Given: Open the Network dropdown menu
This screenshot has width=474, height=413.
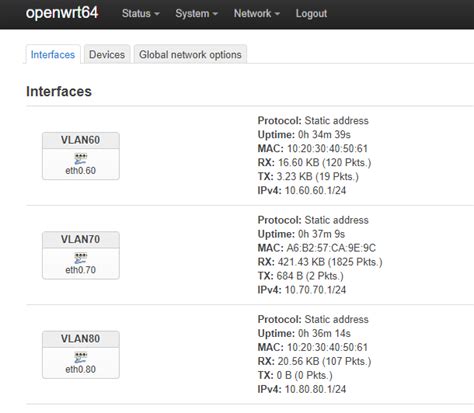Looking at the screenshot, I should [x=257, y=14].
